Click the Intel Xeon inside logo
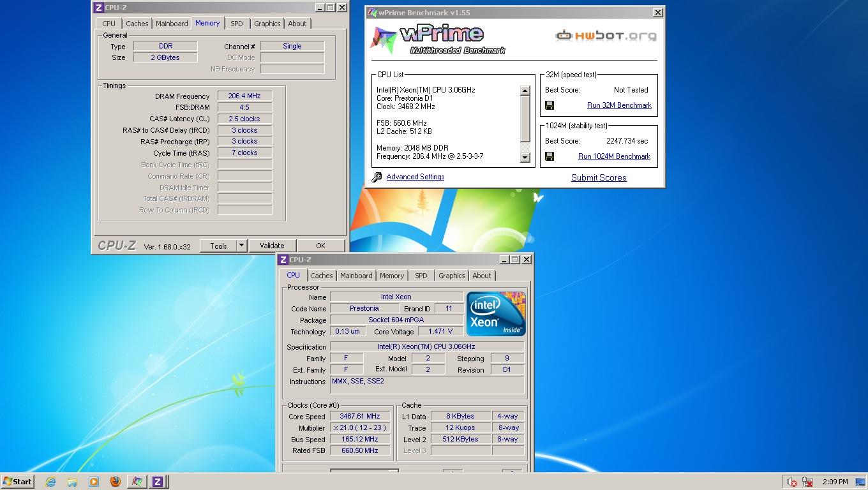This screenshot has height=490, width=868. 496,313
